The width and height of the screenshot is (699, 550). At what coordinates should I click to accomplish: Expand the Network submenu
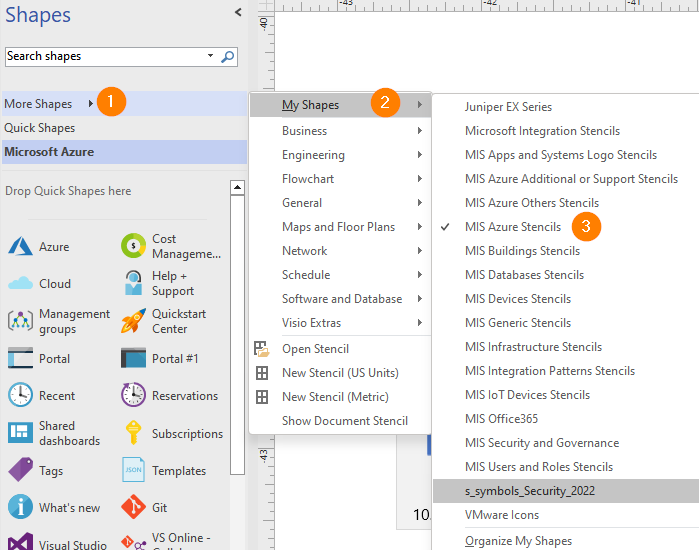tap(419, 250)
